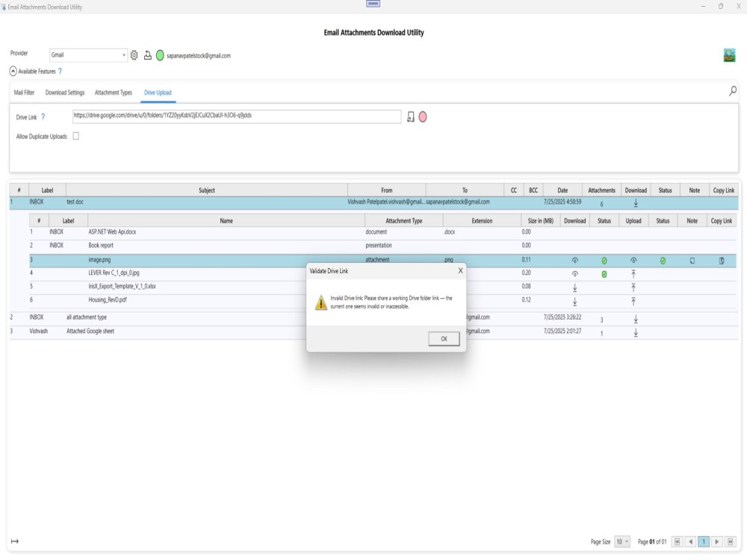Click the expand arrow icon at bottom left

coord(15,541)
